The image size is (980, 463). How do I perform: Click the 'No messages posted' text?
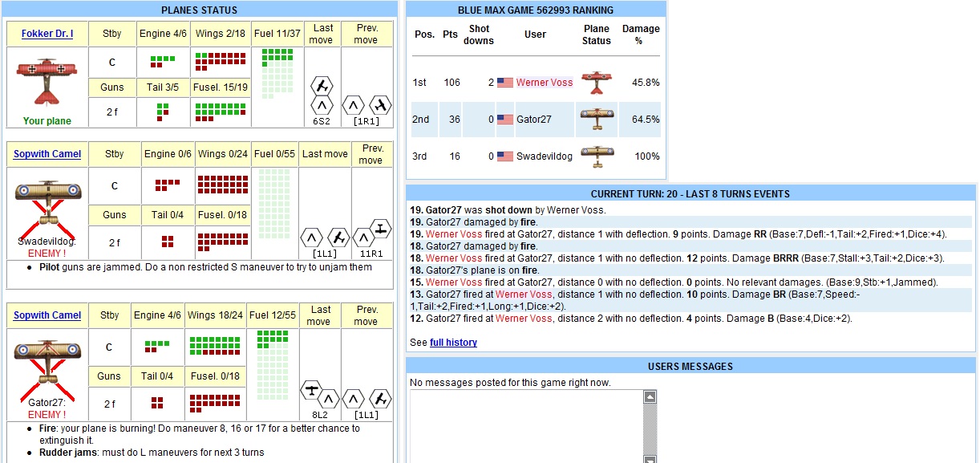510,383
